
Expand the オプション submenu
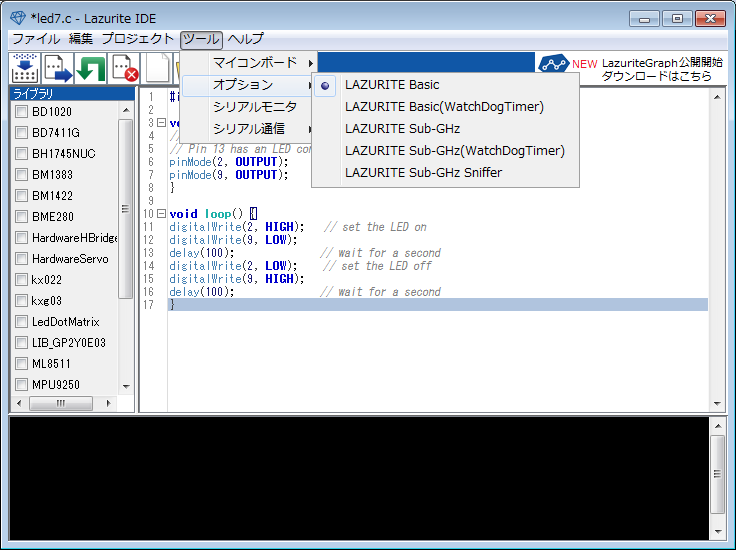(x=248, y=85)
